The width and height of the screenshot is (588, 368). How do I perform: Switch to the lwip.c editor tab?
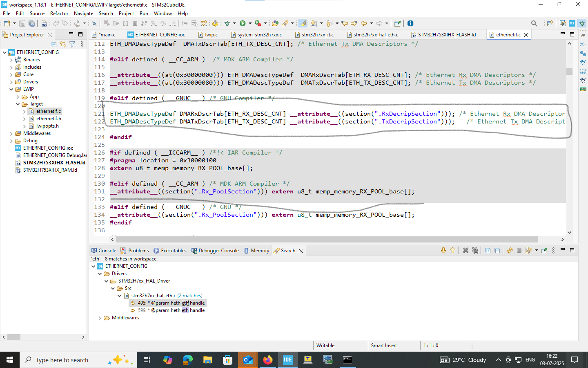[211, 35]
